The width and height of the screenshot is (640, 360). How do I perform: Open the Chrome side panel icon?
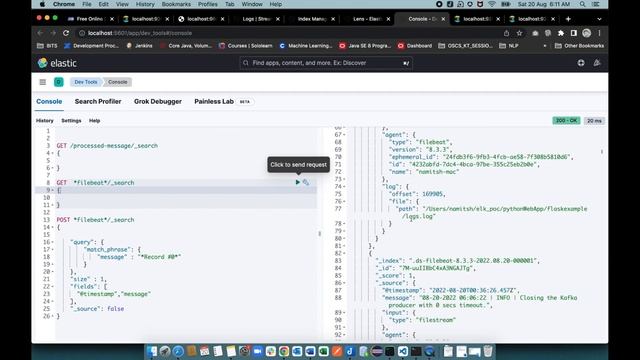[573, 33]
